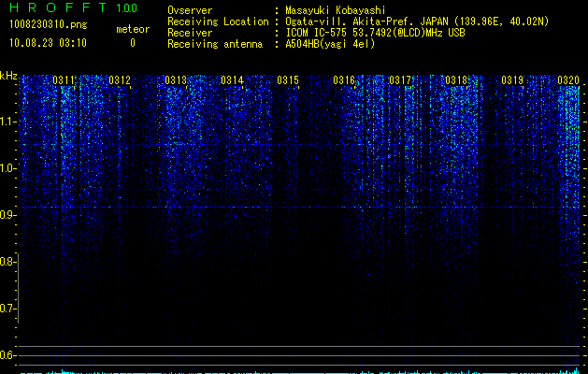Image resolution: width=588 pixels, height=374 pixels.
Task: Click the 0314 time marker
Action: click(232, 80)
